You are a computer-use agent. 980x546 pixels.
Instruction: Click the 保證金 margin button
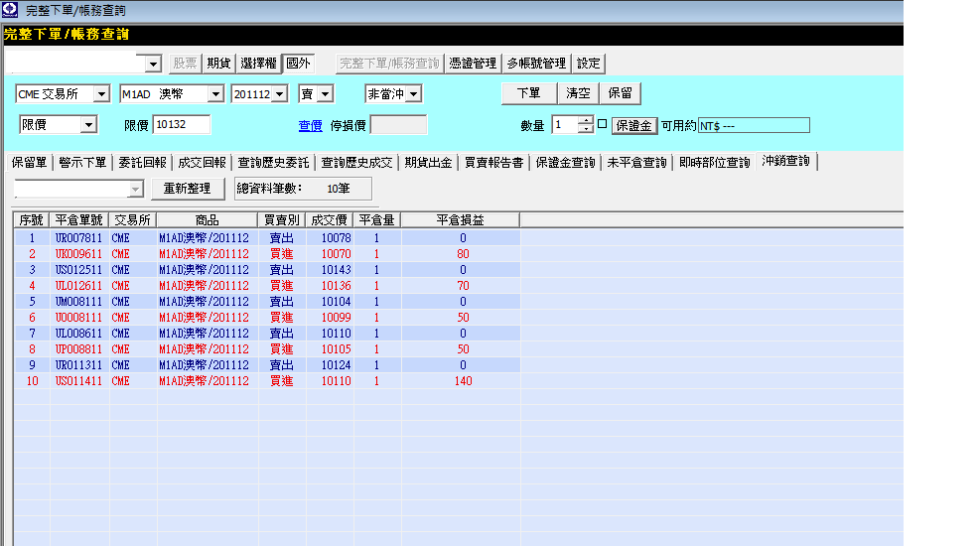633,125
